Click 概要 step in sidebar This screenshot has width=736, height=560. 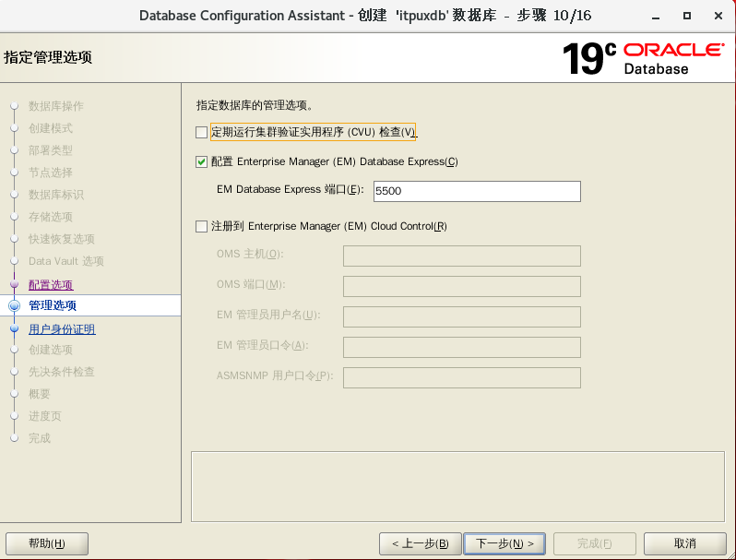tap(40, 394)
